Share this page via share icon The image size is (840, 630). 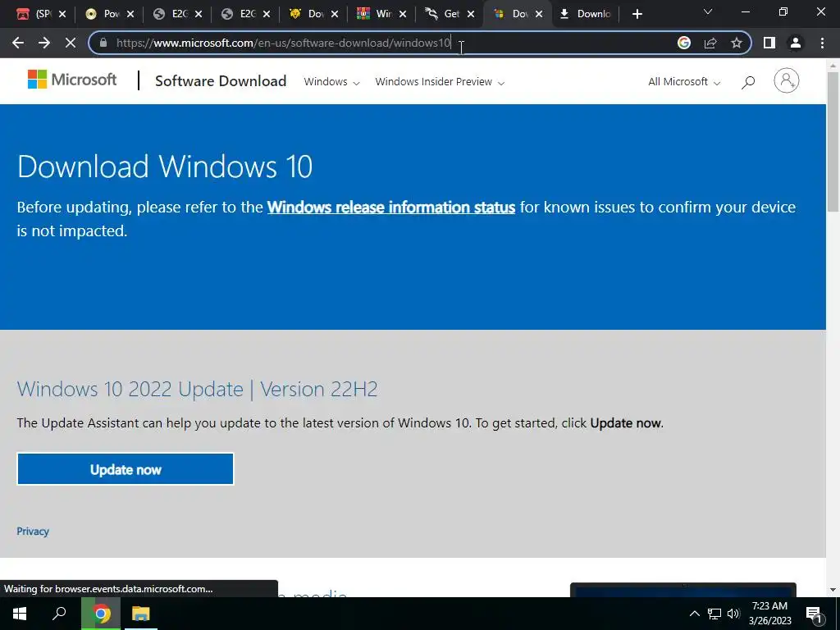[x=710, y=43]
